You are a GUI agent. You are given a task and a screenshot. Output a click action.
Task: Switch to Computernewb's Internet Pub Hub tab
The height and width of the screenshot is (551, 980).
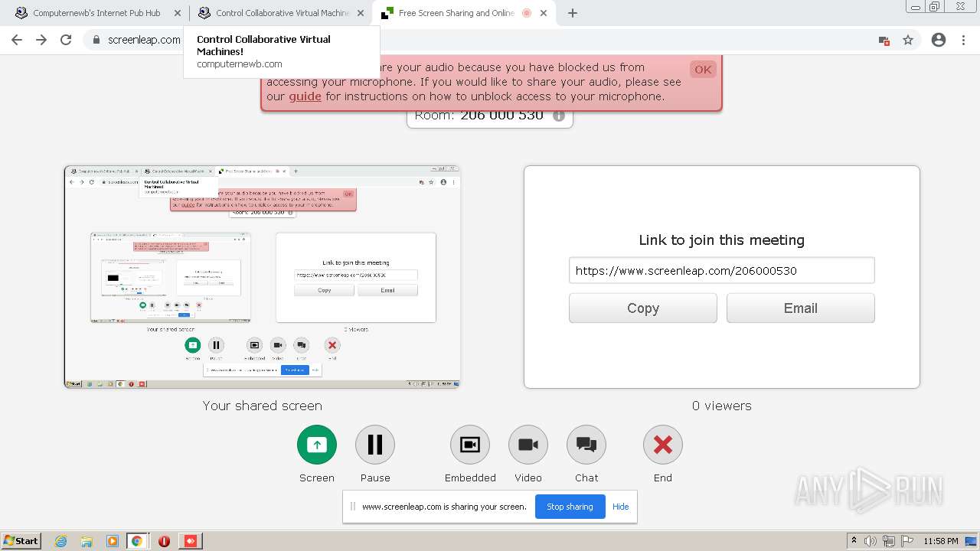pyautogui.click(x=96, y=13)
